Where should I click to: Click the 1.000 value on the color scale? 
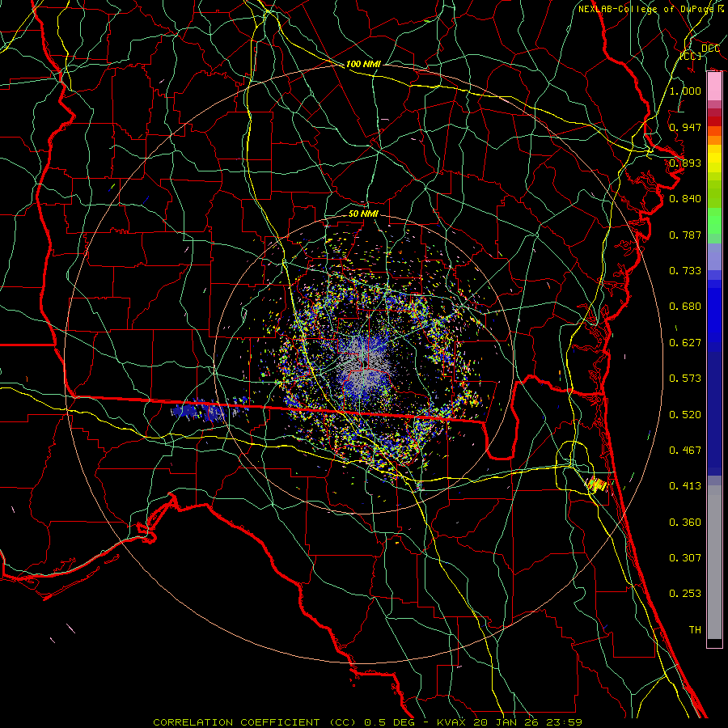coord(685,91)
